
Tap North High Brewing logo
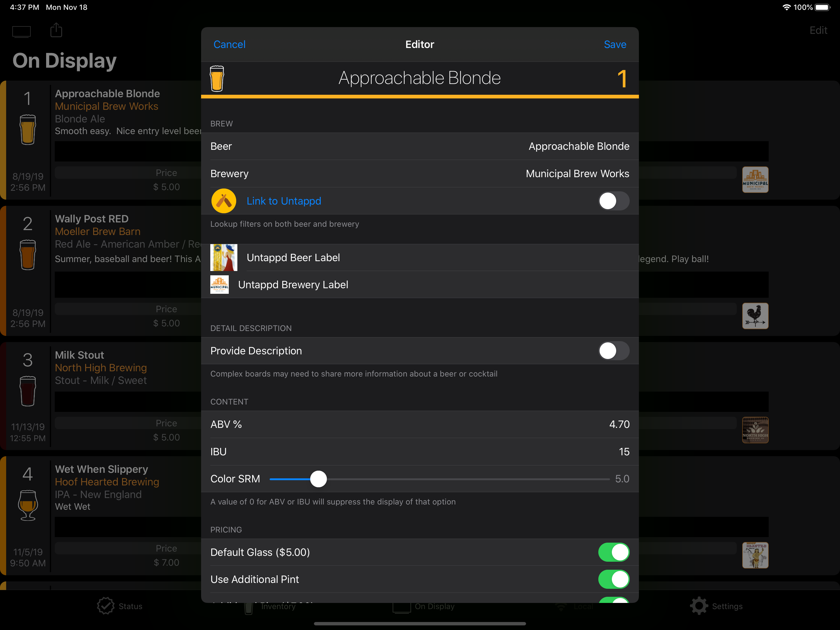(x=755, y=430)
